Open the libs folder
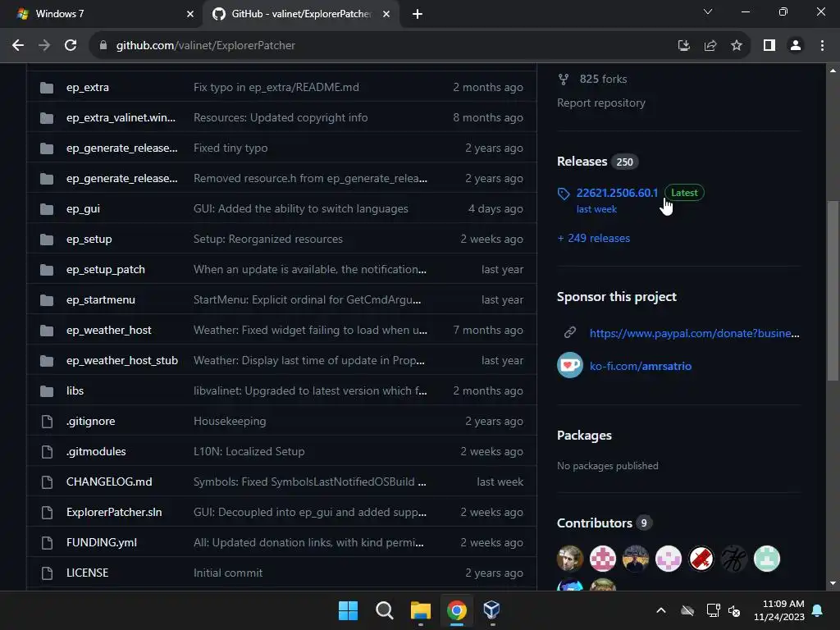The image size is (840, 630). click(x=75, y=391)
